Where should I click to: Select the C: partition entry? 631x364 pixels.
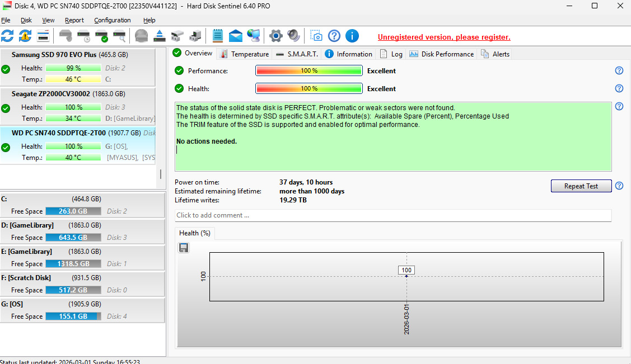tap(82, 205)
